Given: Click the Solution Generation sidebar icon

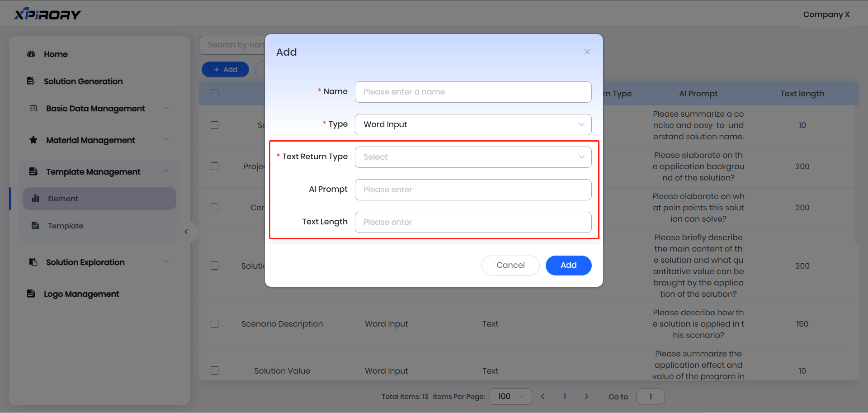Looking at the screenshot, I should (31, 81).
